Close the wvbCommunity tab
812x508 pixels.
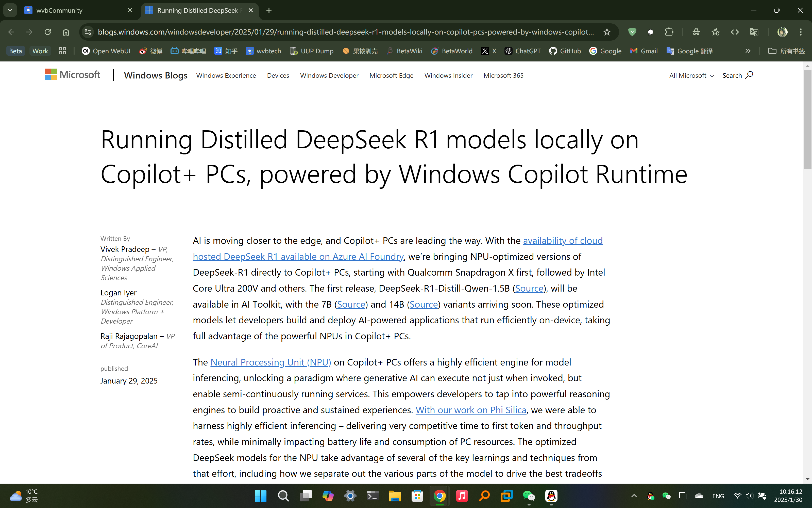click(130, 10)
